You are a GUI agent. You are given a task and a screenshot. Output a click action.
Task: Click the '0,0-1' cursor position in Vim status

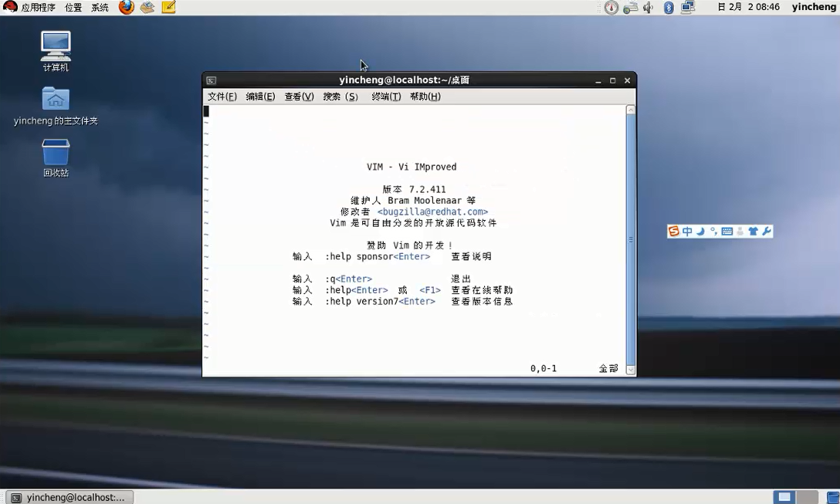point(544,368)
